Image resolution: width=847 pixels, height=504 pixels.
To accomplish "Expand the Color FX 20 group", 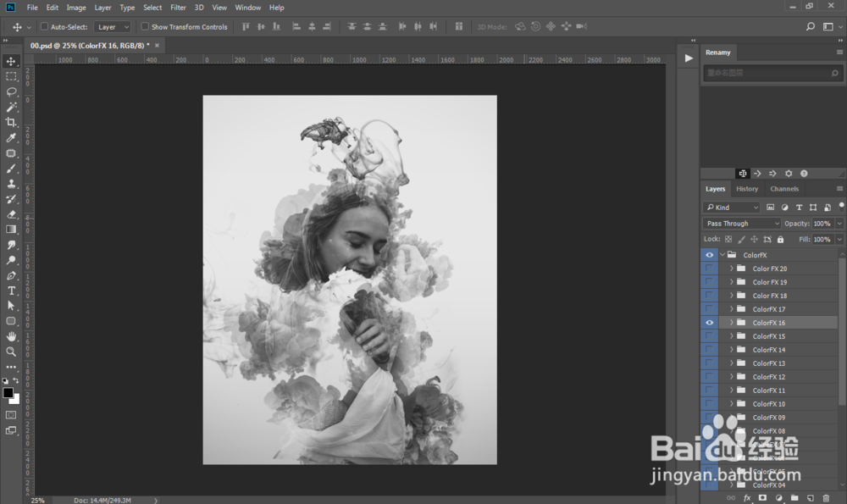I will 732,269.
